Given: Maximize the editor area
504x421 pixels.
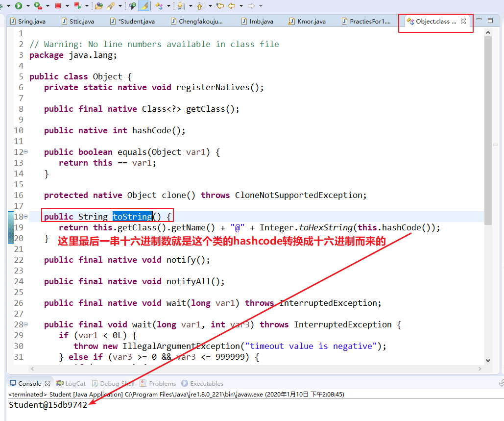Looking at the screenshot, I should coord(490,21).
